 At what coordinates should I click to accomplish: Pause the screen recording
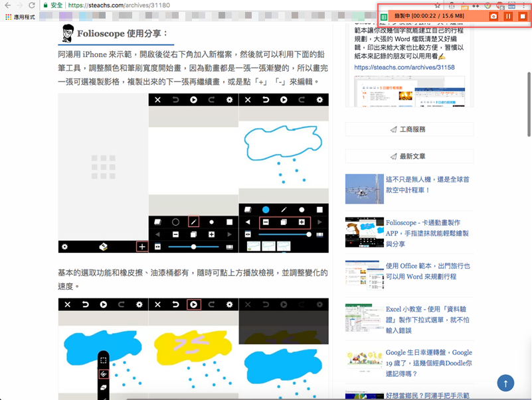pyautogui.click(x=508, y=17)
